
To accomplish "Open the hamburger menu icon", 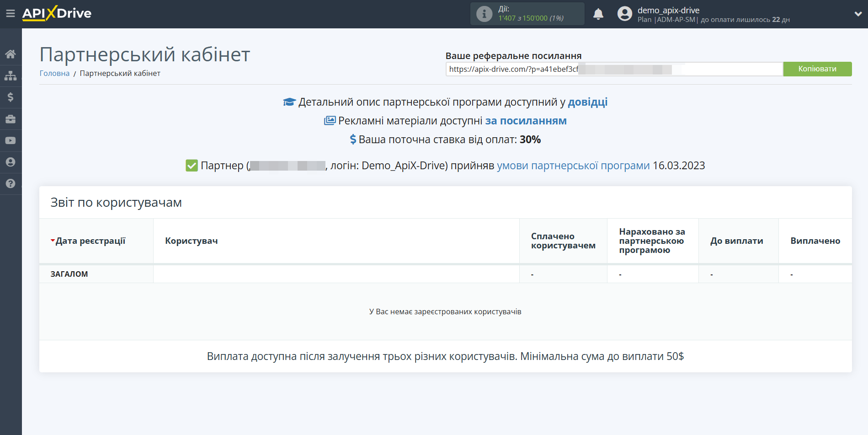I will [11, 14].
